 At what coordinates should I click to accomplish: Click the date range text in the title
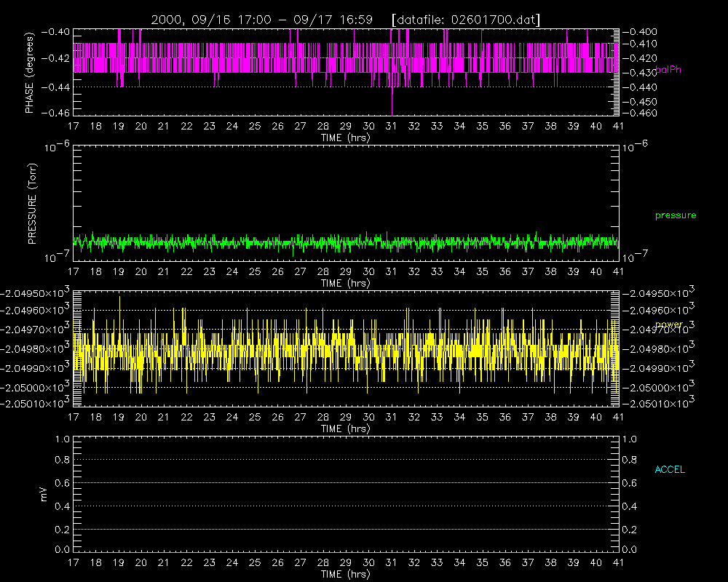(x=262, y=20)
